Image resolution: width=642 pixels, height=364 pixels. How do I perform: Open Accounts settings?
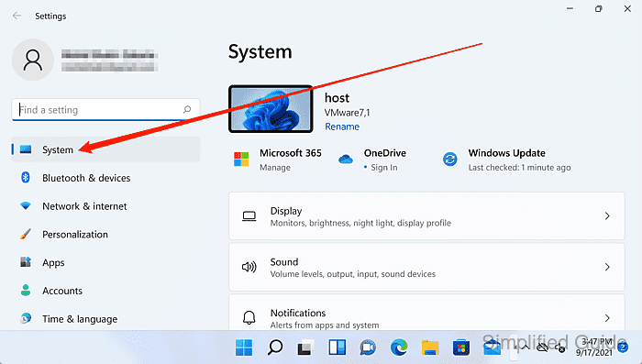105,291
